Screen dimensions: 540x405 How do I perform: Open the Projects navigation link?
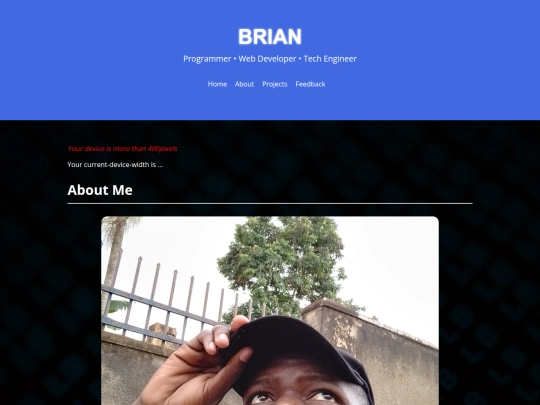click(x=274, y=84)
